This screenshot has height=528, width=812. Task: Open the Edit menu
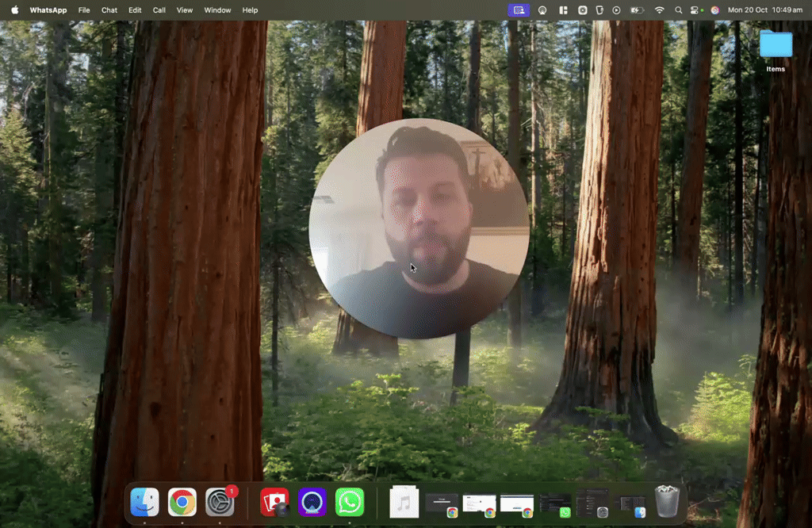(135, 10)
